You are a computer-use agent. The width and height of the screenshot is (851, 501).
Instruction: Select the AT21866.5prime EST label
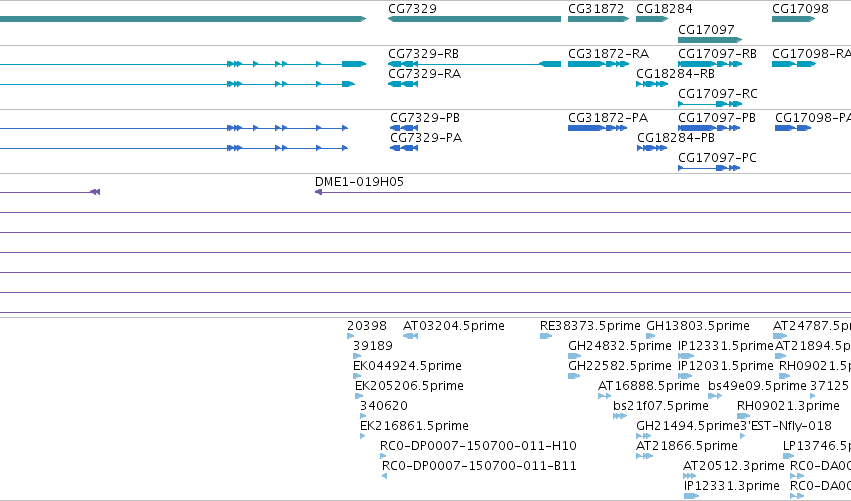point(687,446)
